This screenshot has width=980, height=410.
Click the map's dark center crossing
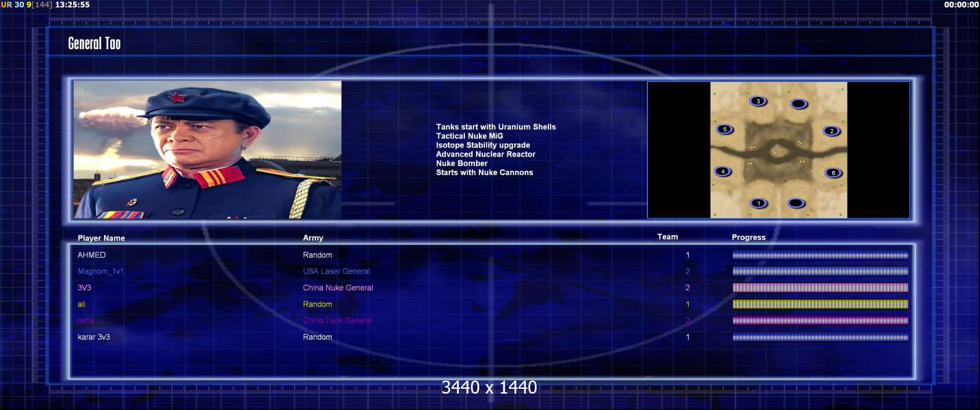pos(778,150)
